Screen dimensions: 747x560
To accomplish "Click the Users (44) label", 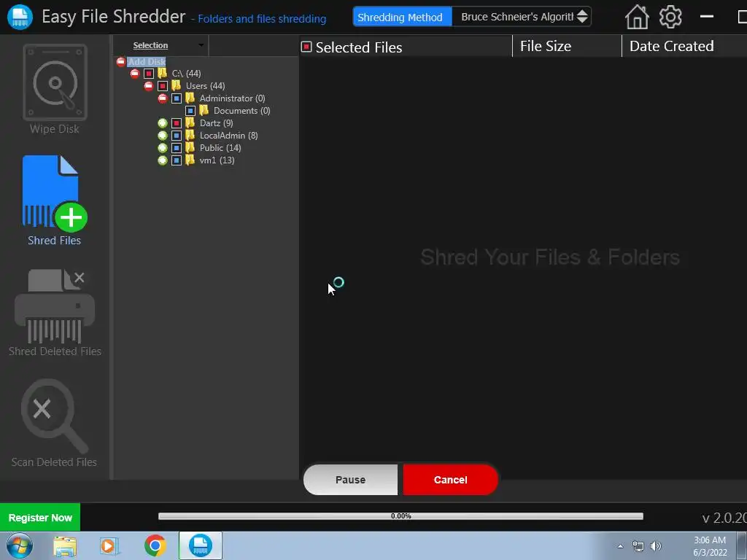I will click(205, 86).
